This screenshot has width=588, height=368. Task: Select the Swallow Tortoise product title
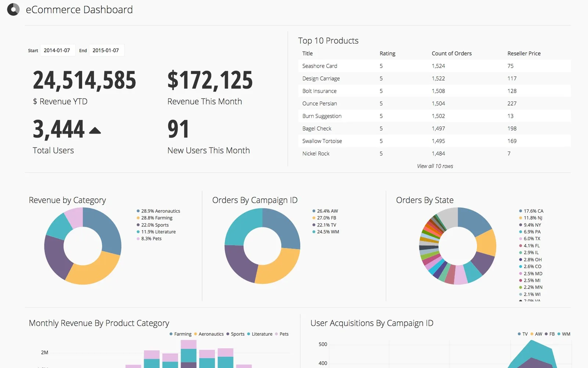coord(322,141)
